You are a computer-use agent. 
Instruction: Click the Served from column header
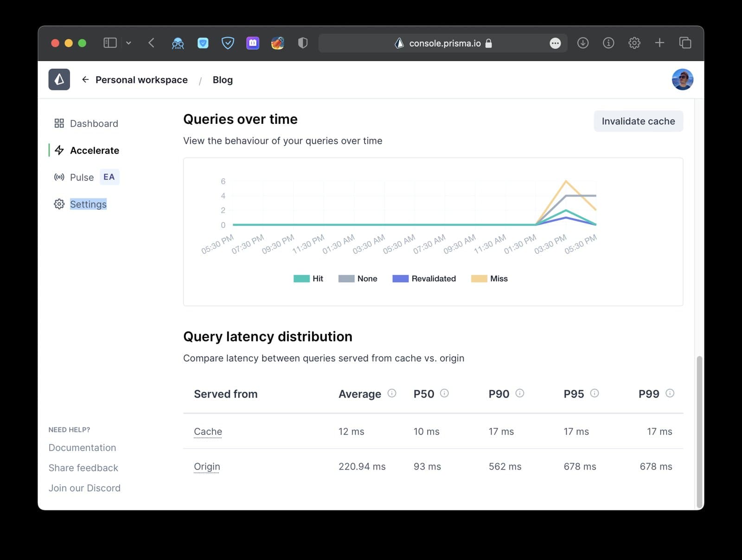225,394
